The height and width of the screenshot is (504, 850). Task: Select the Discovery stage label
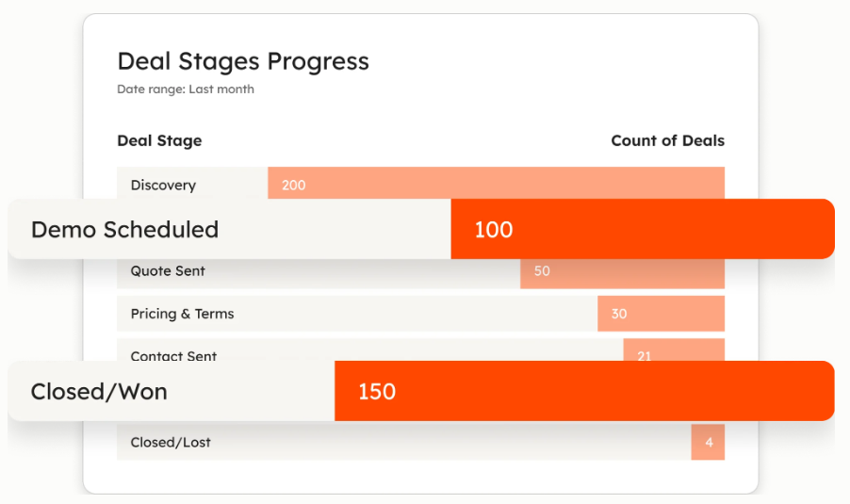pos(163,185)
